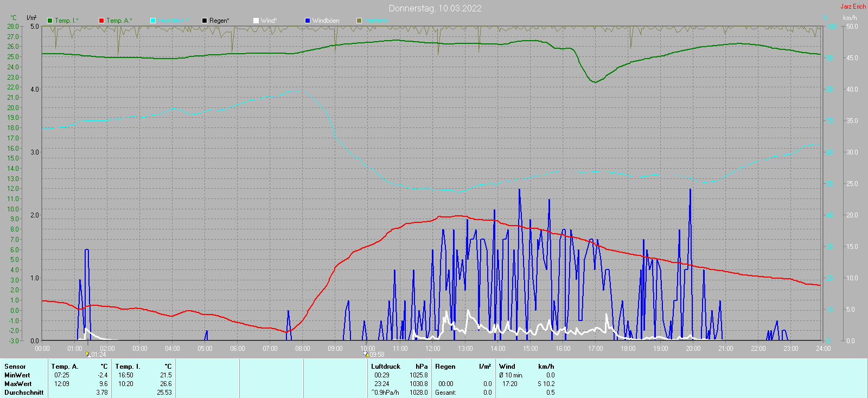Click the Durchschnitt row label
The height and width of the screenshot is (398, 868).
(24, 393)
